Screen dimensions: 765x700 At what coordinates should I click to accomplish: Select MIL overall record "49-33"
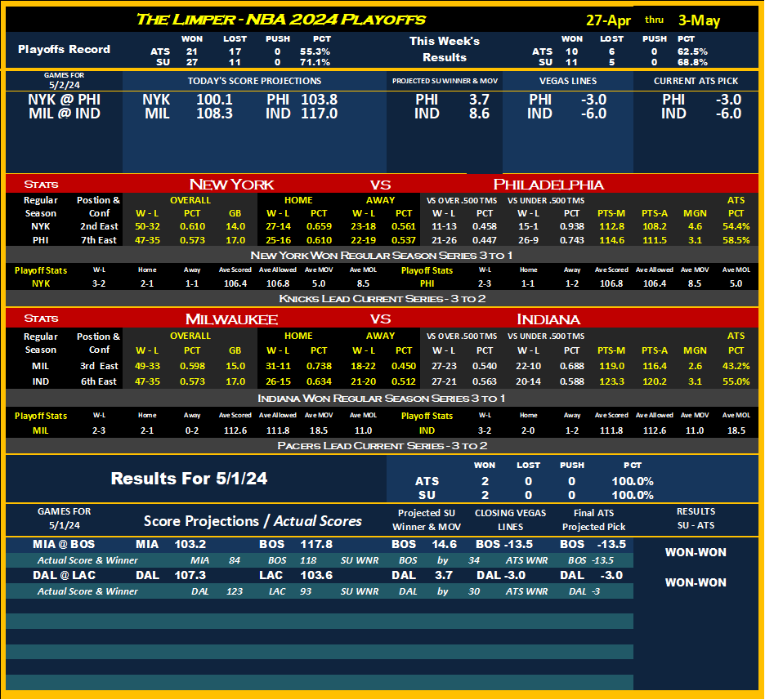147,366
